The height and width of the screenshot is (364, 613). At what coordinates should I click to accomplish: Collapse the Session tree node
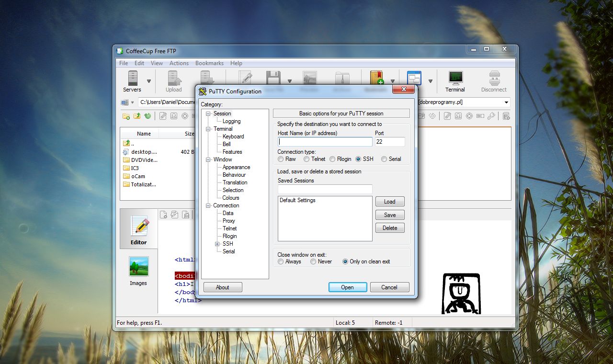click(x=208, y=114)
